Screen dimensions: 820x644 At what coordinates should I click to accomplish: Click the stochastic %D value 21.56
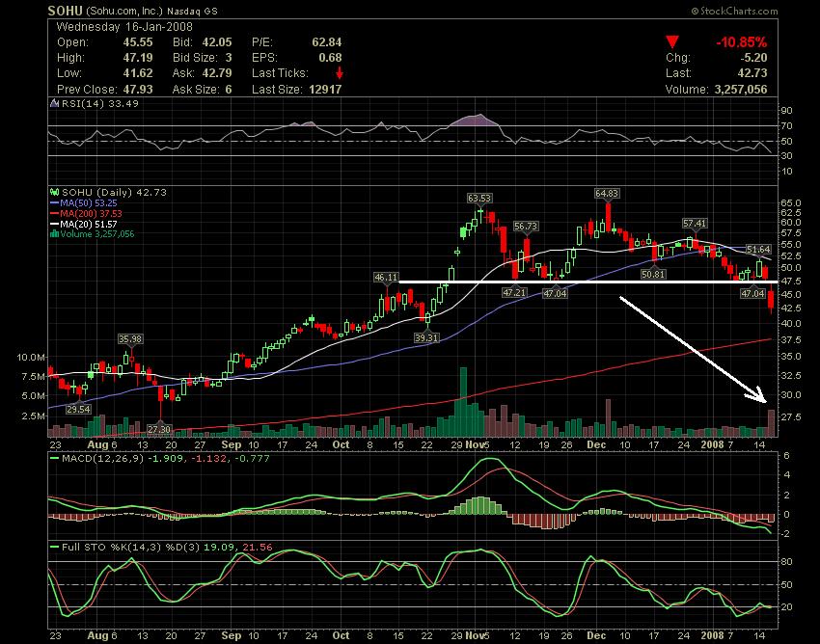[259, 548]
